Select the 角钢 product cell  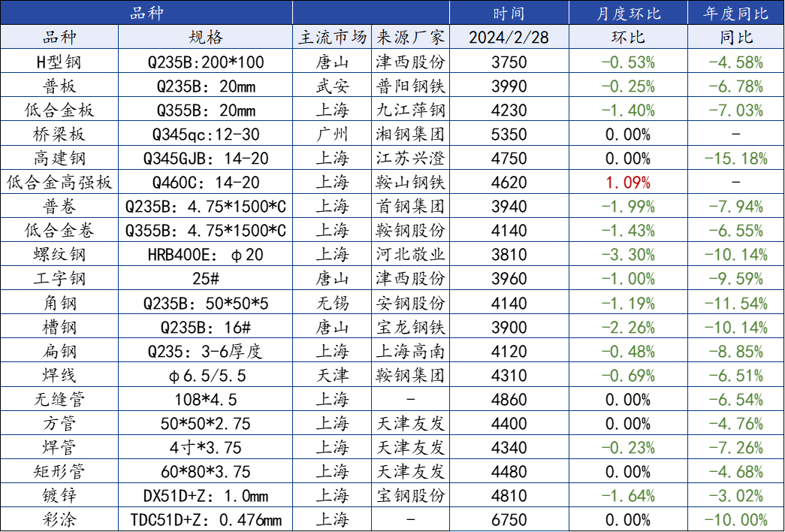point(59,303)
